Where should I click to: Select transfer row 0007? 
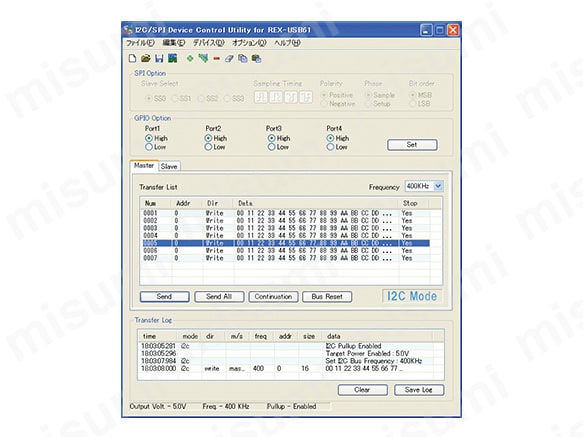[x=286, y=258]
